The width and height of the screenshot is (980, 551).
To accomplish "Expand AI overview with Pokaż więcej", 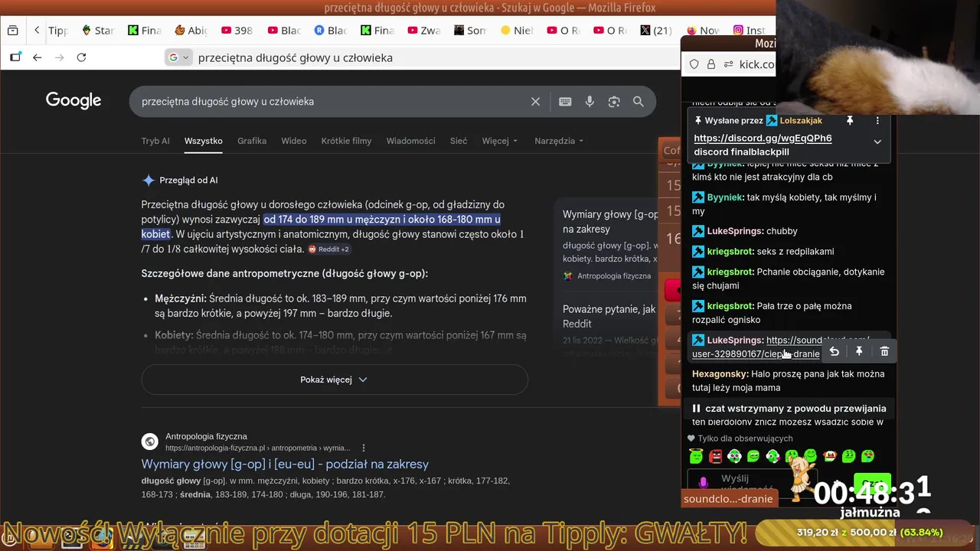I will pos(335,380).
